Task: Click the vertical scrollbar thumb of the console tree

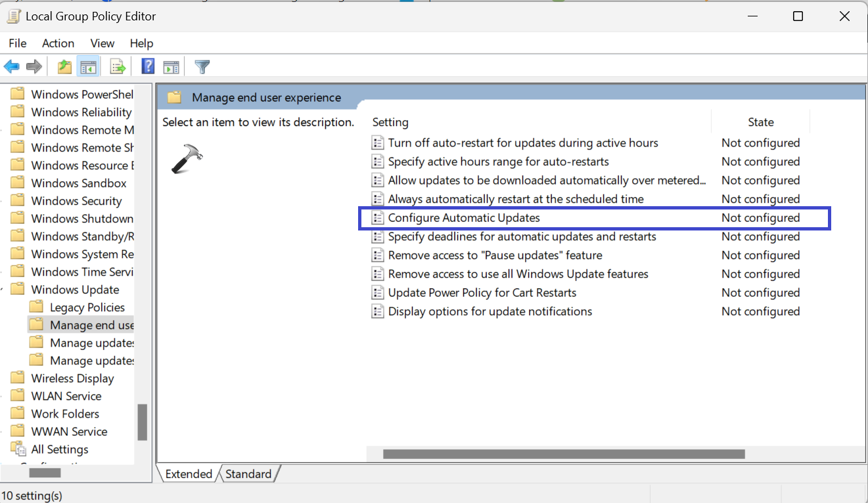Action: click(x=142, y=422)
